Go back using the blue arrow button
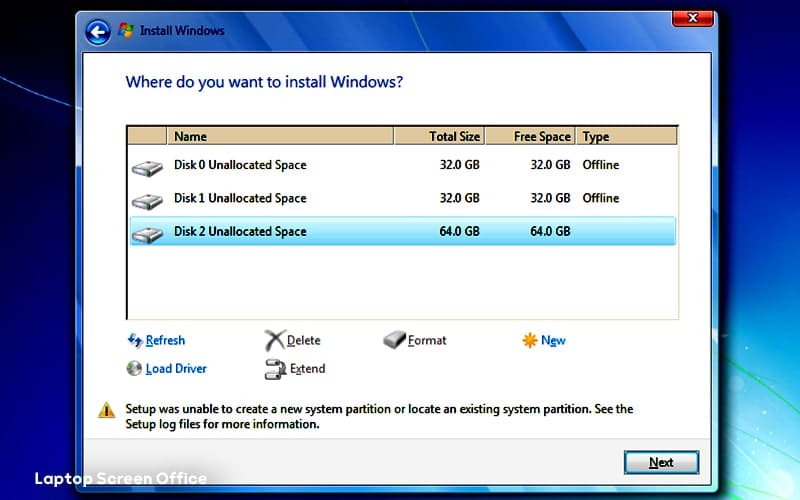The image size is (800, 500). click(97, 33)
